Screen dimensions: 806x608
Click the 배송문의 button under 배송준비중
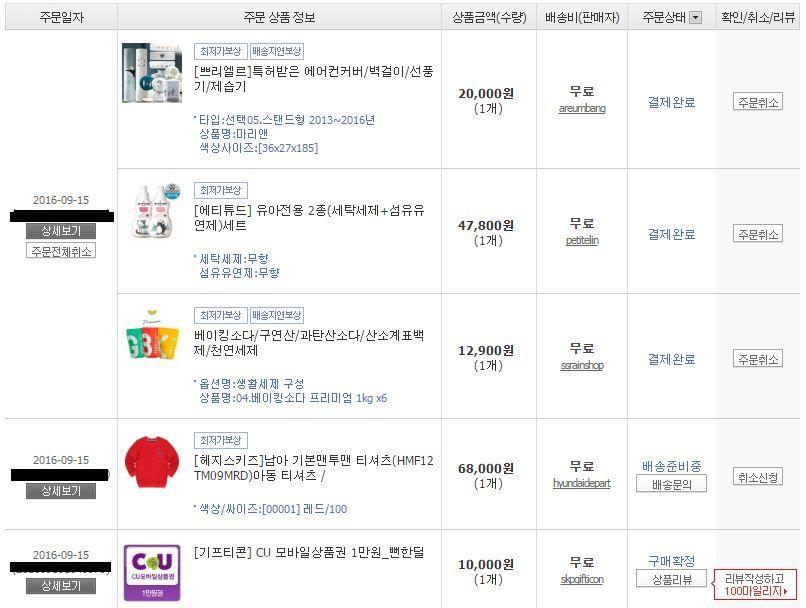point(671,484)
